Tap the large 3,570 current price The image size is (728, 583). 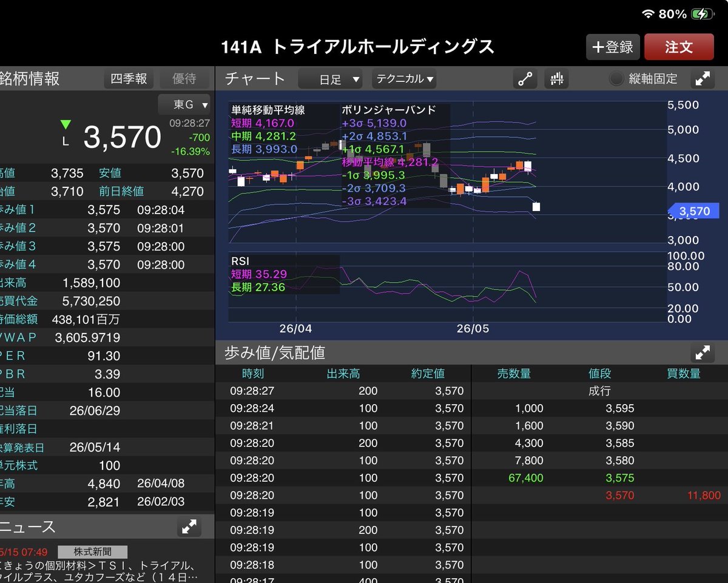[x=123, y=138]
